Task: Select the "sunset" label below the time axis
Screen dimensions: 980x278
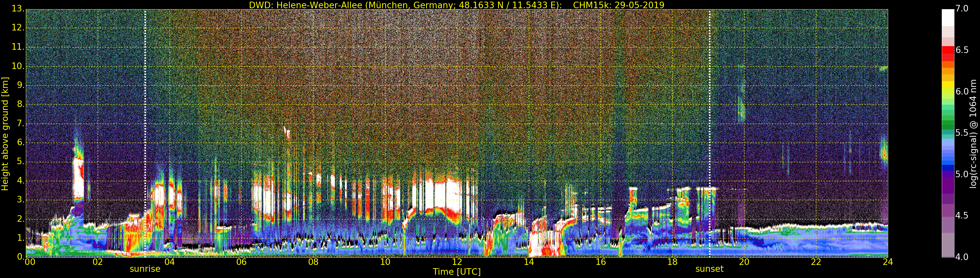Action: (x=710, y=269)
